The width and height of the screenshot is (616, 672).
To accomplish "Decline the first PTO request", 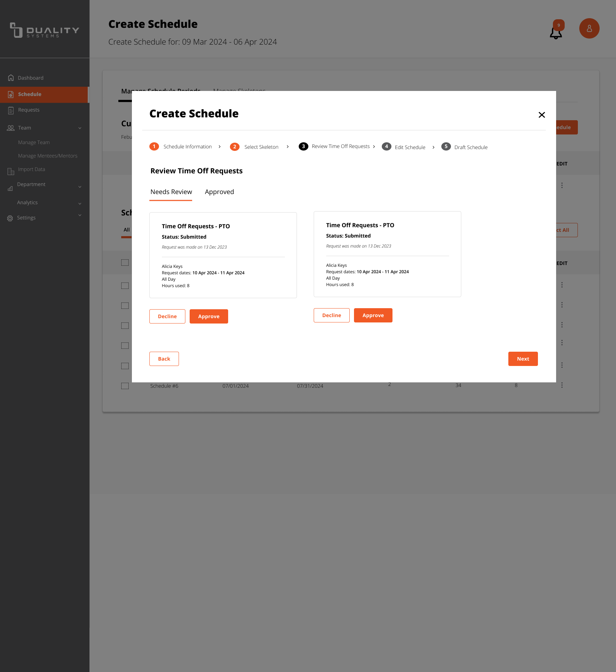I will pos(167,316).
